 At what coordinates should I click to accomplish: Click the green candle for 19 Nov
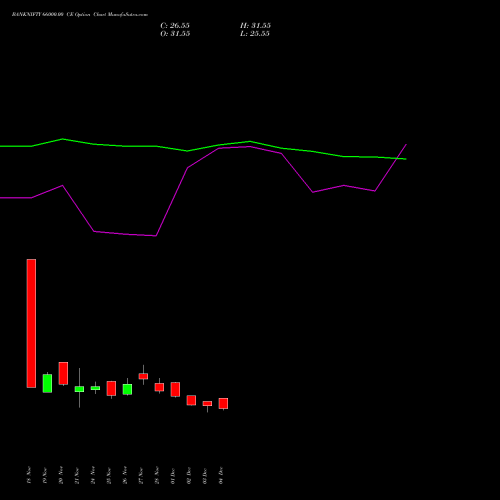pos(47,383)
